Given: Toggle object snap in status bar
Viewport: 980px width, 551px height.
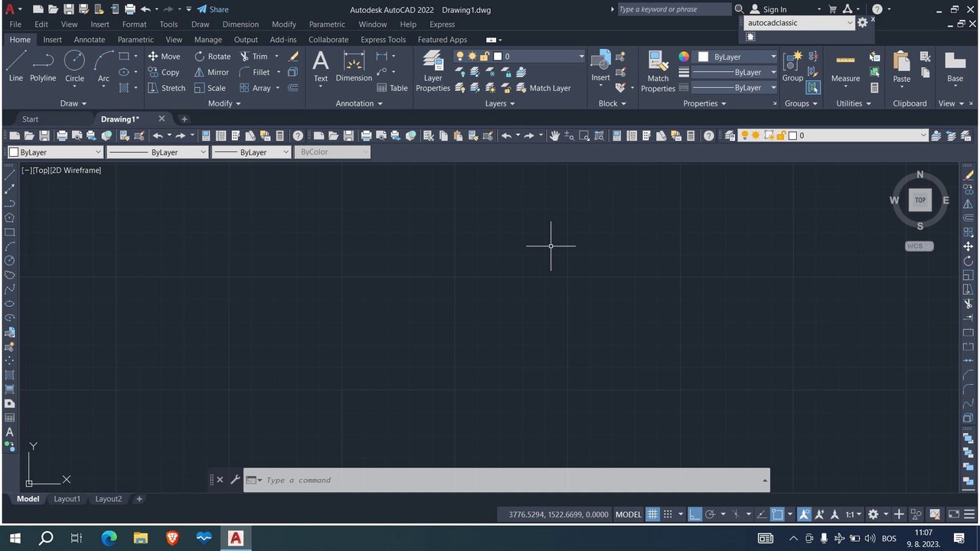Looking at the screenshot, I should (x=777, y=514).
